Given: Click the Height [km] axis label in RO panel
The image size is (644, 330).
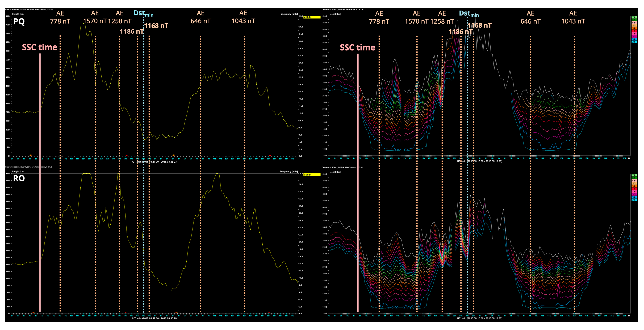Looking at the screenshot, I should point(18,171).
